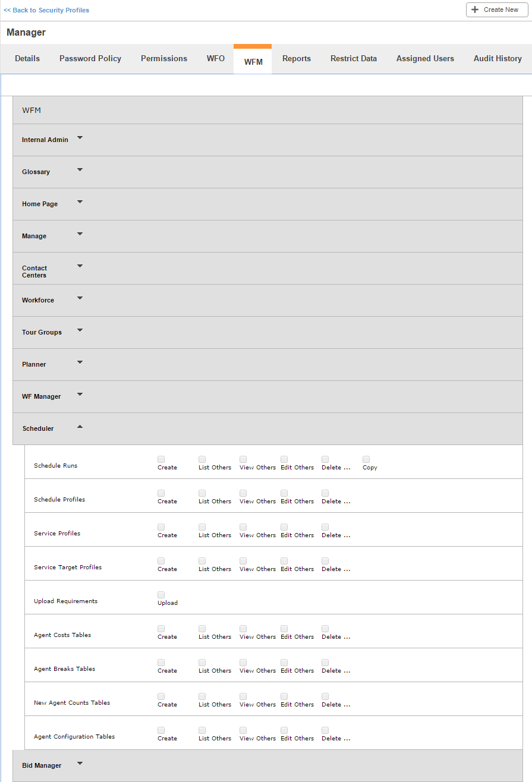
Task: Enable Edit Others for Agent Costs Tables
Action: click(x=284, y=629)
